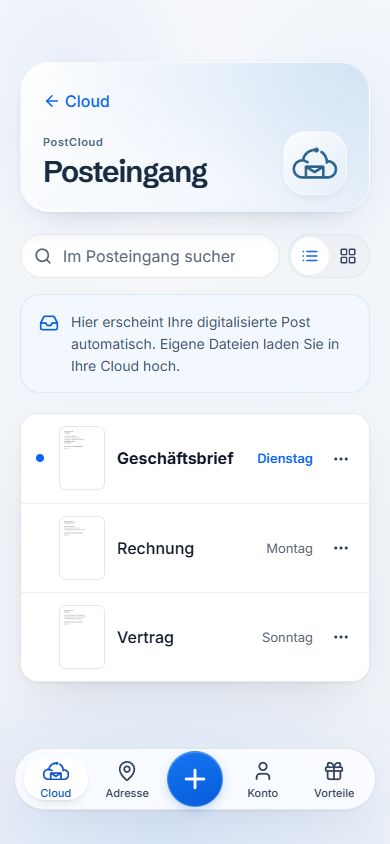390x844 pixels.
Task: Click the Dienstag date label
Action: click(285, 459)
